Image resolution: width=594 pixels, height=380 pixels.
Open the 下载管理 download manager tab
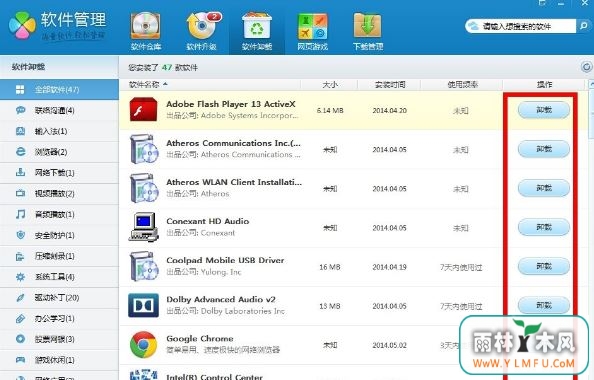368,32
